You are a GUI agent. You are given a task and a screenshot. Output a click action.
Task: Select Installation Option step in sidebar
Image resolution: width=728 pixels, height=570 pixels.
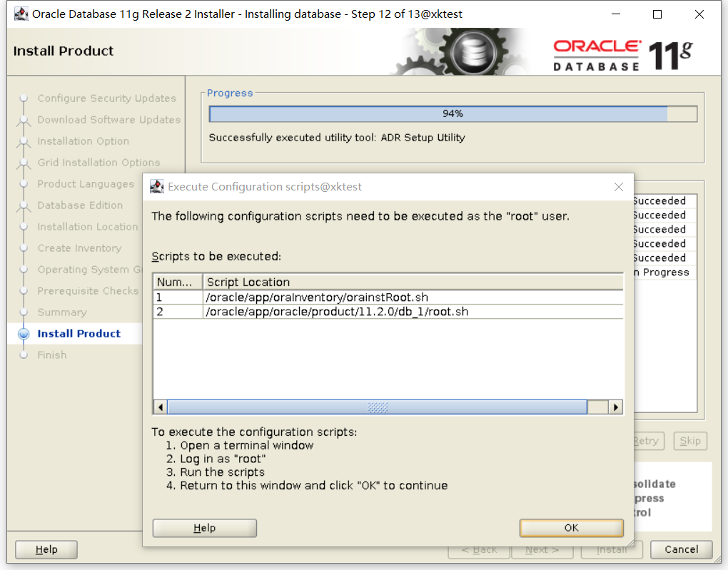tap(84, 141)
